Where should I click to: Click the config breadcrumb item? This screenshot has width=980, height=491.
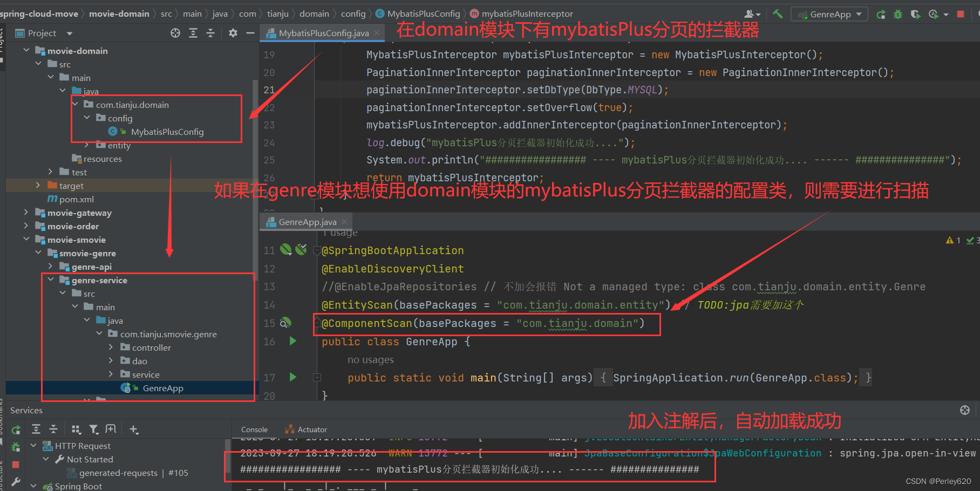click(x=353, y=13)
